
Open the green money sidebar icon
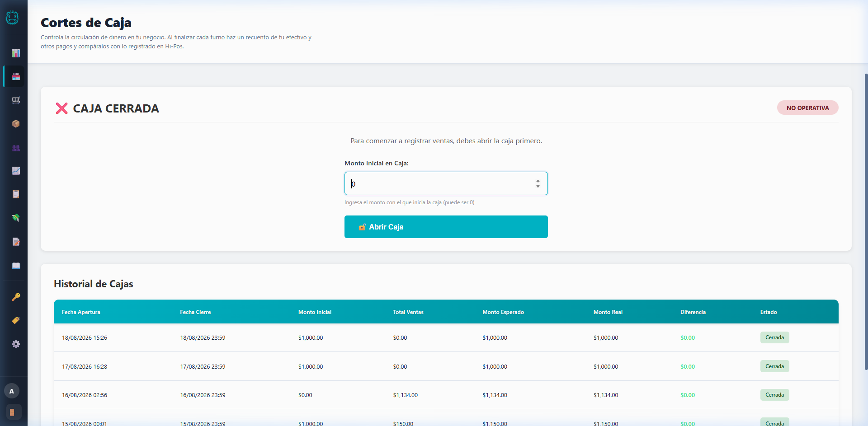coord(16,218)
